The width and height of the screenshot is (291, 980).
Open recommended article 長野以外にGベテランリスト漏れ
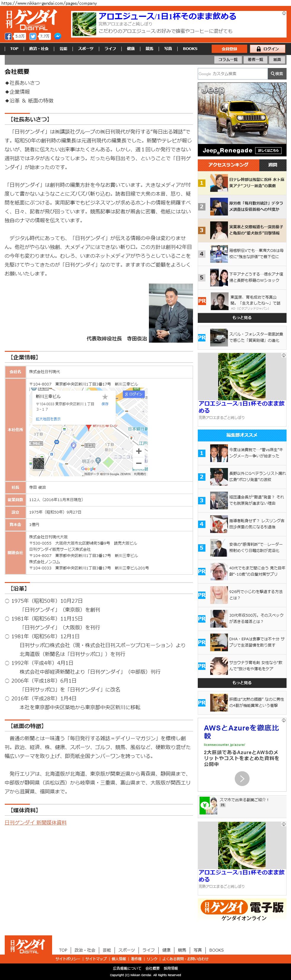pos(242,477)
